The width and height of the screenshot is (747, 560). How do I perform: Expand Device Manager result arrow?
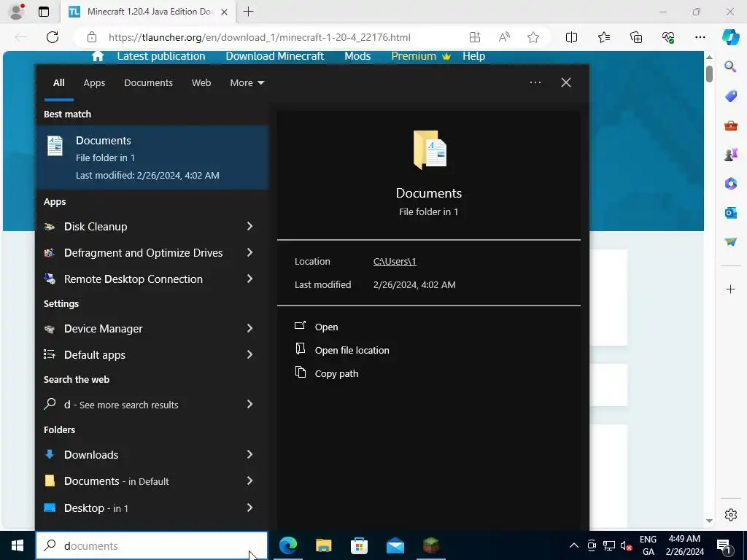(x=249, y=328)
